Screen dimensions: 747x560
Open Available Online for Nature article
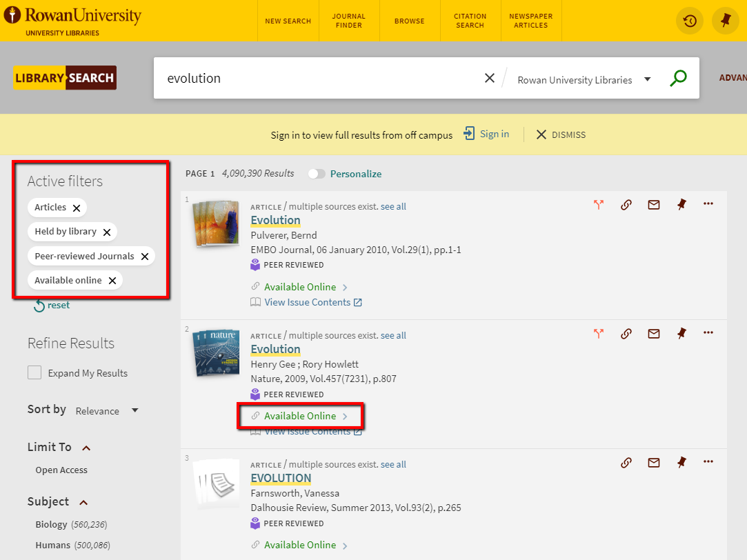tap(300, 416)
